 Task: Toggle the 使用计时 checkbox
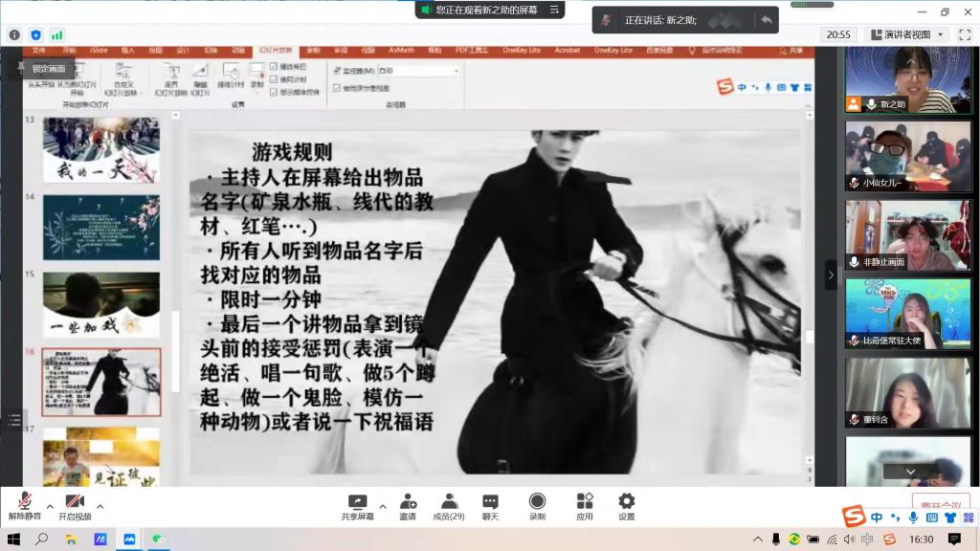[274, 79]
